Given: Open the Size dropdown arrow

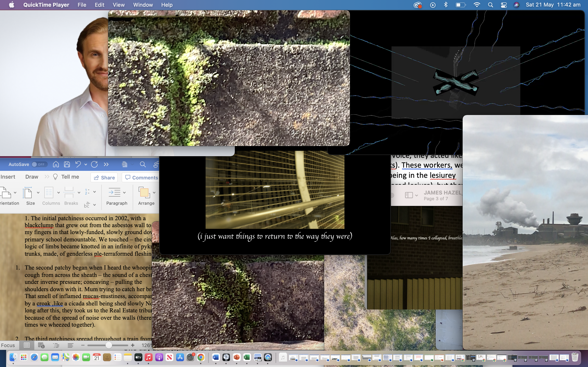Looking at the screenshot, I should point(38,192).
